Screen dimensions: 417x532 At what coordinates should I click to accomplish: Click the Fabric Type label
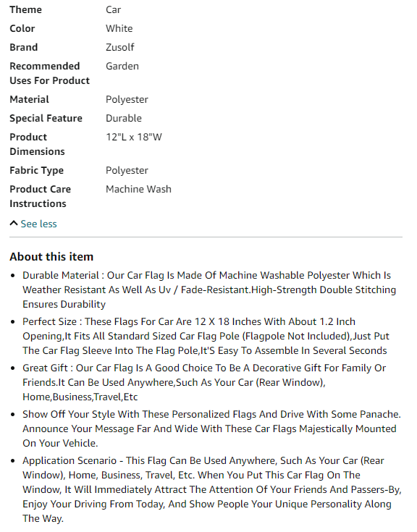click(x=37, y=170)
